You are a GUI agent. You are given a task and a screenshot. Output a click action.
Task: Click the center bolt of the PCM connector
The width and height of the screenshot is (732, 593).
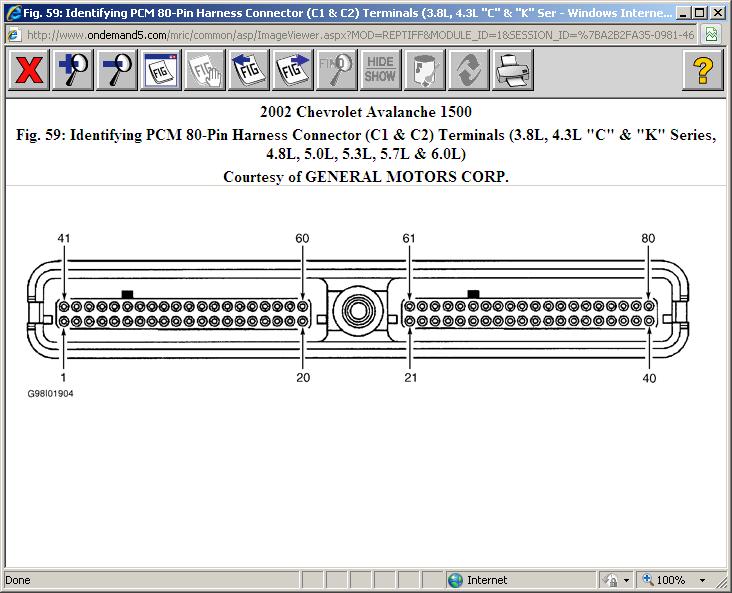coord(357,311)
